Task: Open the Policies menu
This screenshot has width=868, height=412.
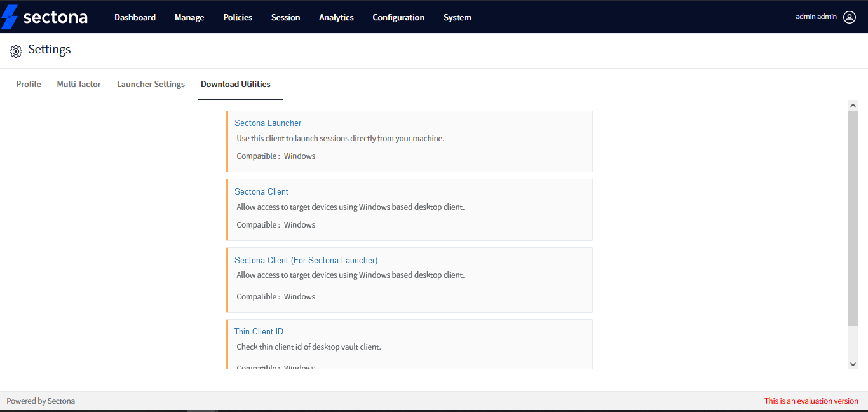Action: pyautogui.click(x=238, y=17)
